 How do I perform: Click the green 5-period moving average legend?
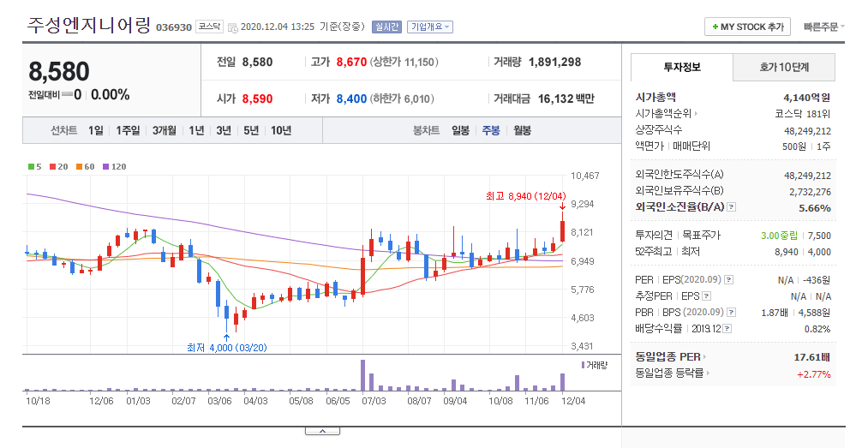[35, 166]
